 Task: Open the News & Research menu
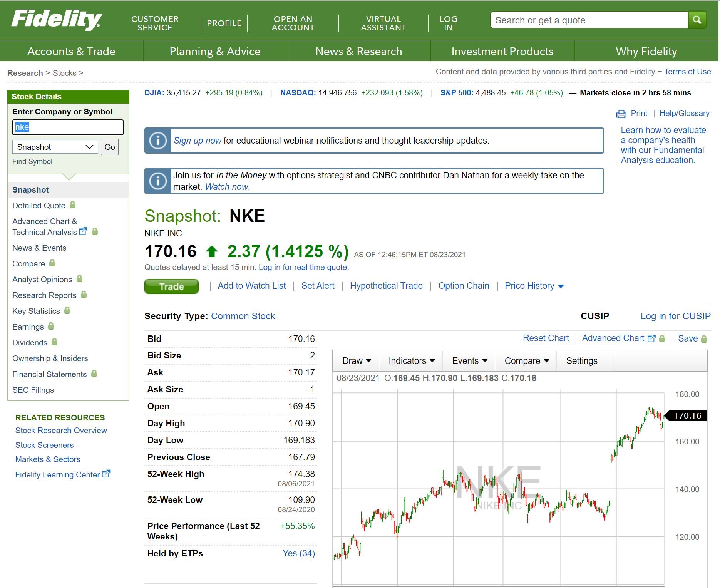pos(359,51)
